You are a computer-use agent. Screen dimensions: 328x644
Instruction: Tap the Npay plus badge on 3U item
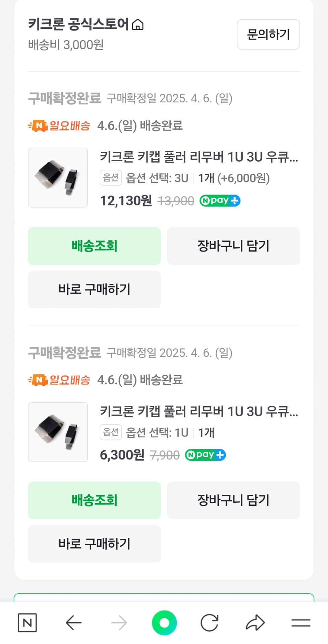(220, 201)
